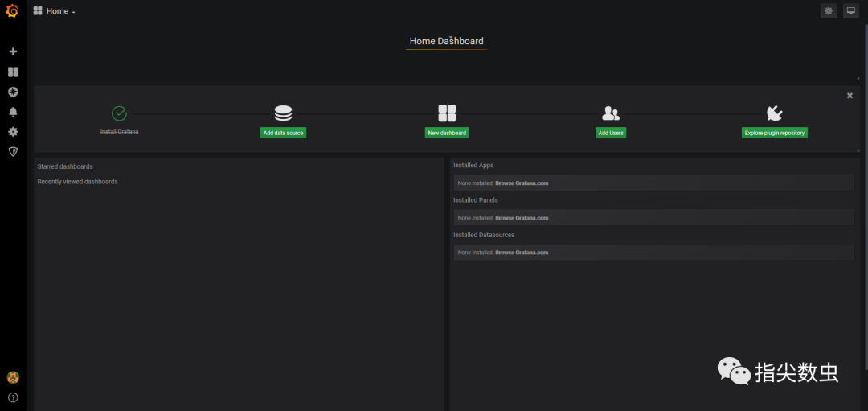
Task: Click the new dashboard grid icon
Action: pyautogui.click(x=447, y=113)
